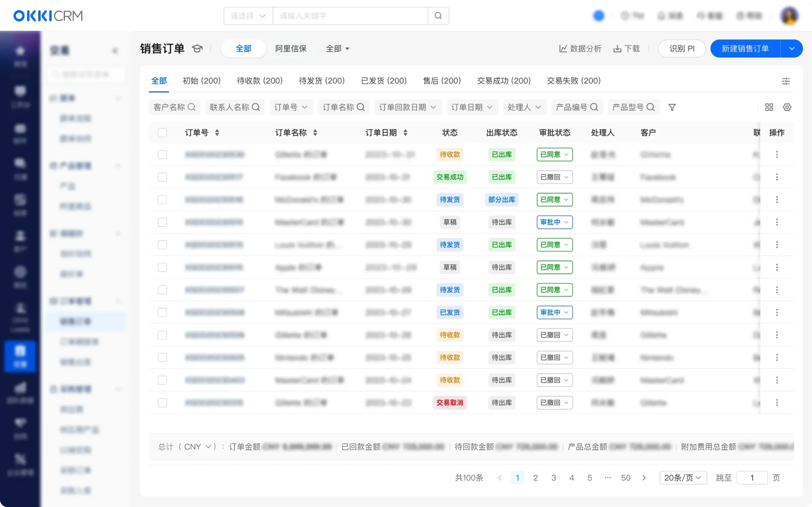
Task: Expand the chevron on 新建销售订单 button
Action: tap(792, 48)
